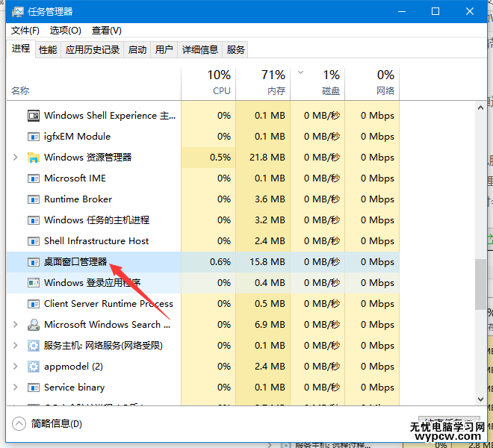Image resolution: width=493 pixels, height=448 pixels.
Task: Click the Client Server Runtime Process icon
Action: click(34, 304)
